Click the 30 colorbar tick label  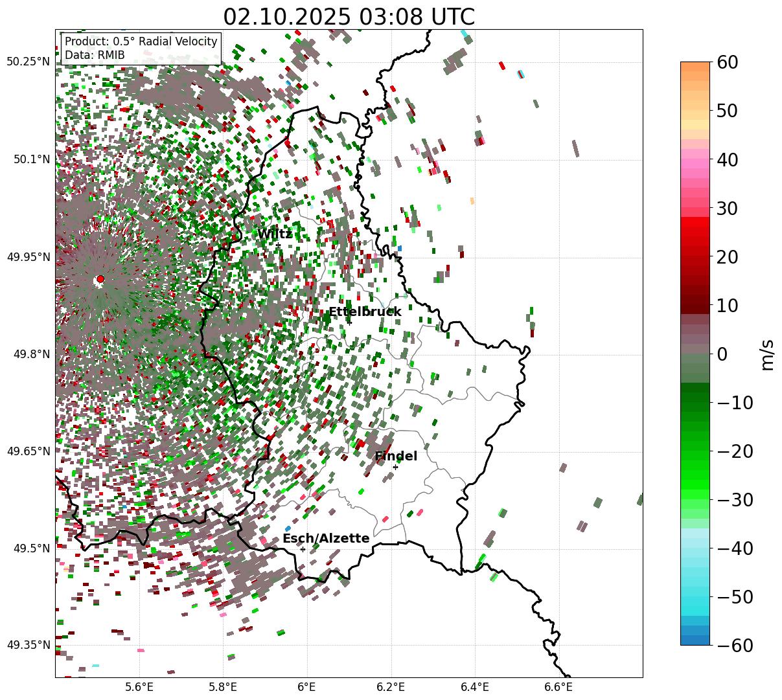point(728,208)
